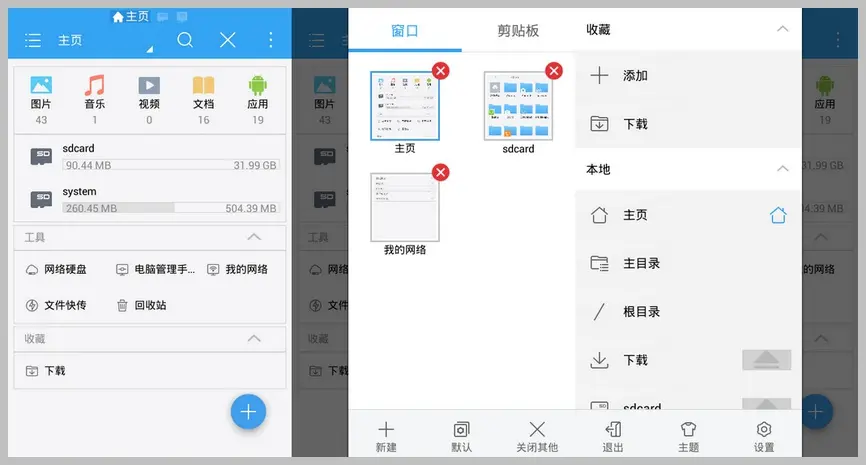The image size is (866, 465).
Task: Open sdcard storage showing 31.99 GB
Action: (150, 157)
